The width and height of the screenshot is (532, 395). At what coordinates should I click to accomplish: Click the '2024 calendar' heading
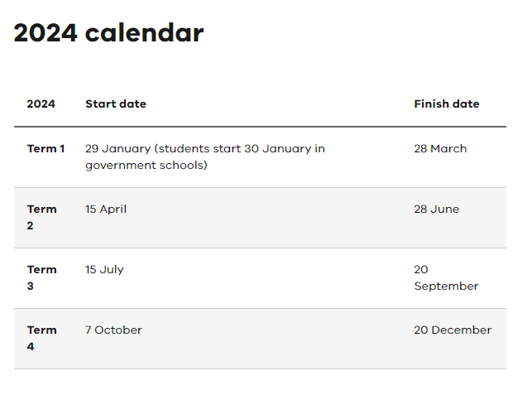(108, 33)
